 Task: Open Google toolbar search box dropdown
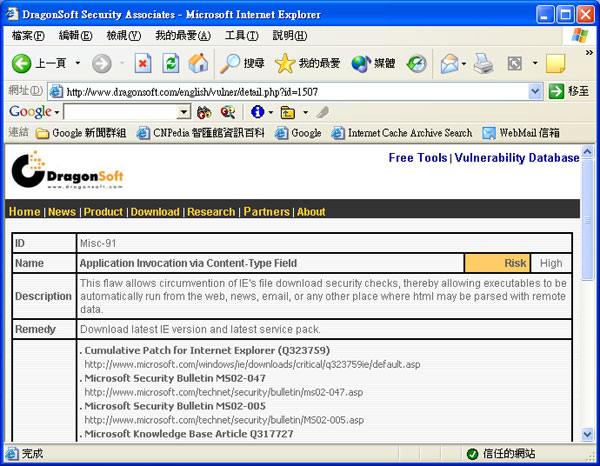[x=184, y=112]
